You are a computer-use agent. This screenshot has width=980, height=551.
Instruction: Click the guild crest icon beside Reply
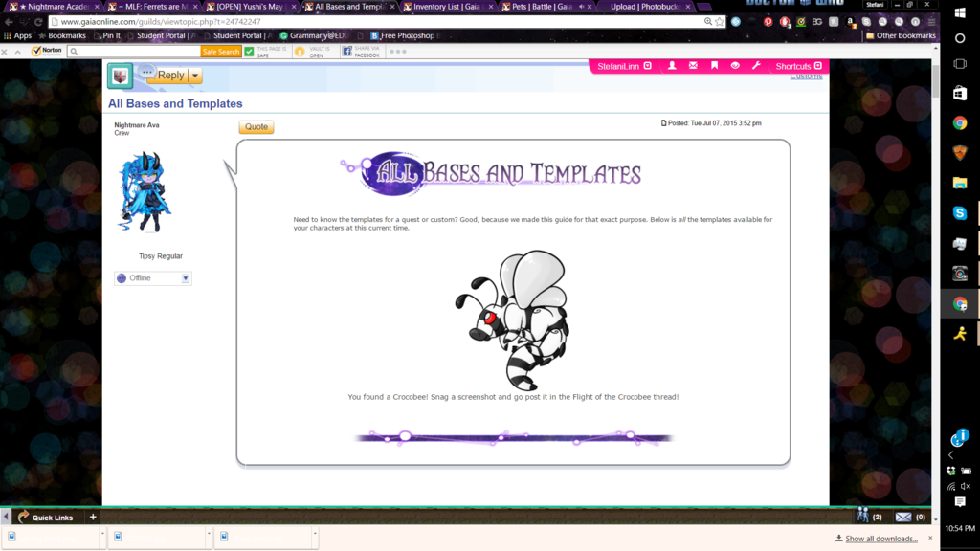120,77
